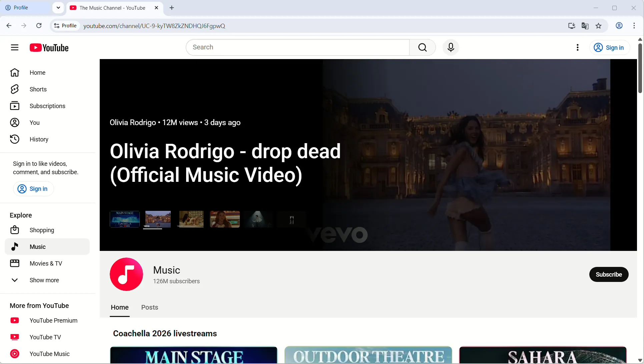Screen dimensions: 644x364
Task: Open Olivia Rodrigo drop dead video title
Action: tap(225, 163)
